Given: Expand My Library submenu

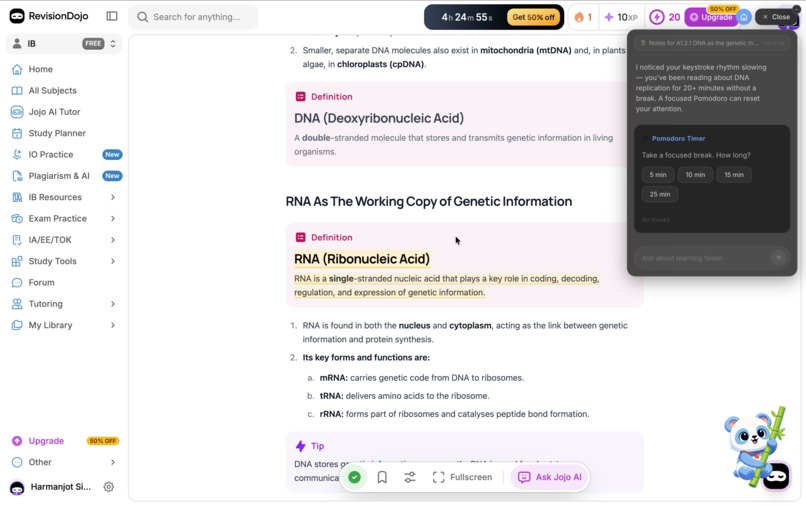Looking at the screenshot, I should pos(113,325).
